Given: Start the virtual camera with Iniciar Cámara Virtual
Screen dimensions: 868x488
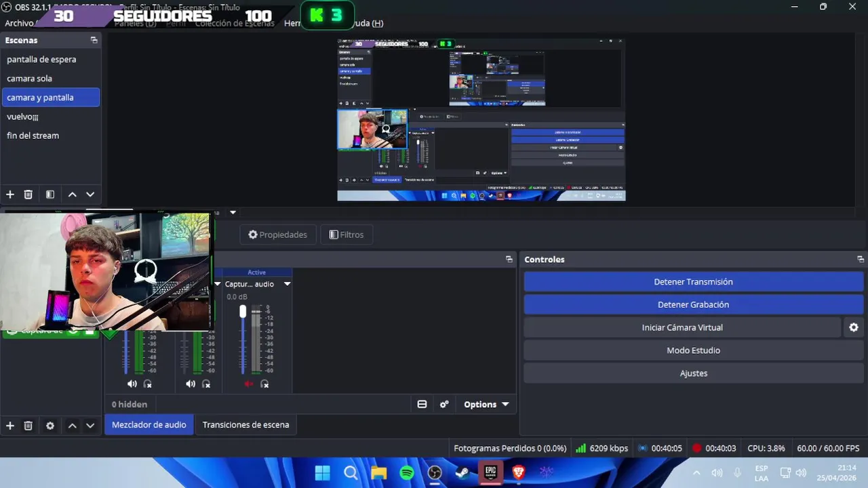Looking at the screenshot, I should point(682,327).
